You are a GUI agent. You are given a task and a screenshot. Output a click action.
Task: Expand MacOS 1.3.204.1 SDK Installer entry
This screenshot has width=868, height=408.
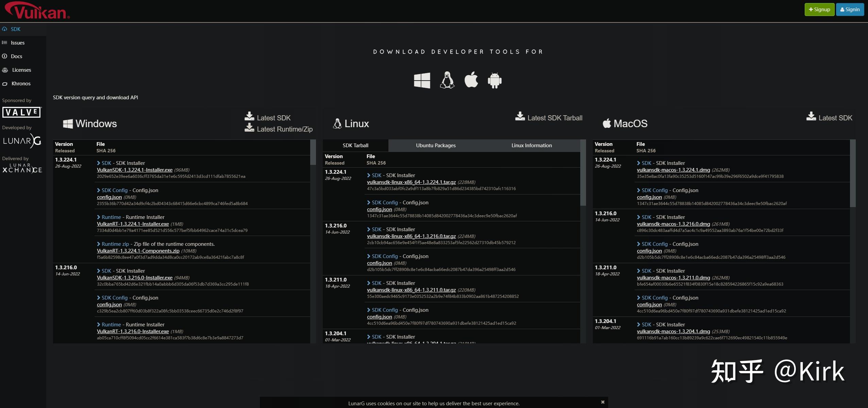point(644,325)
